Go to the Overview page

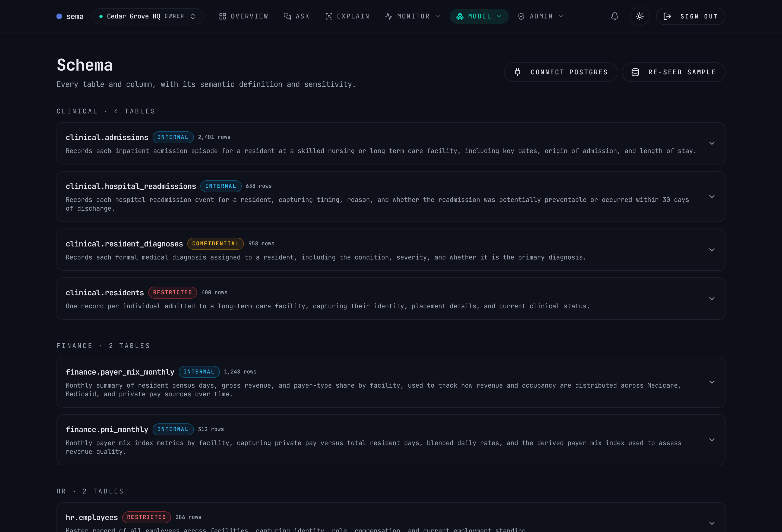point(244,16)
